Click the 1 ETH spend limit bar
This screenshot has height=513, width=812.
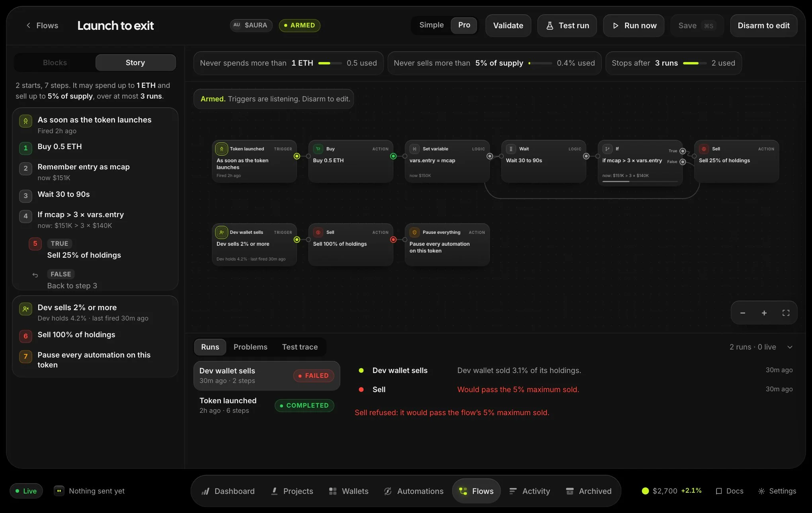point(330,63)
